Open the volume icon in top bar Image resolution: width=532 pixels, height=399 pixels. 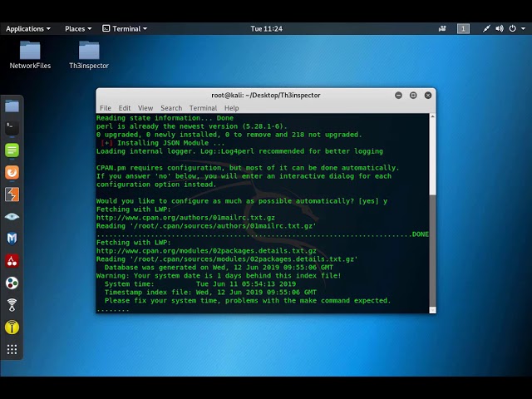coord(499,29)
